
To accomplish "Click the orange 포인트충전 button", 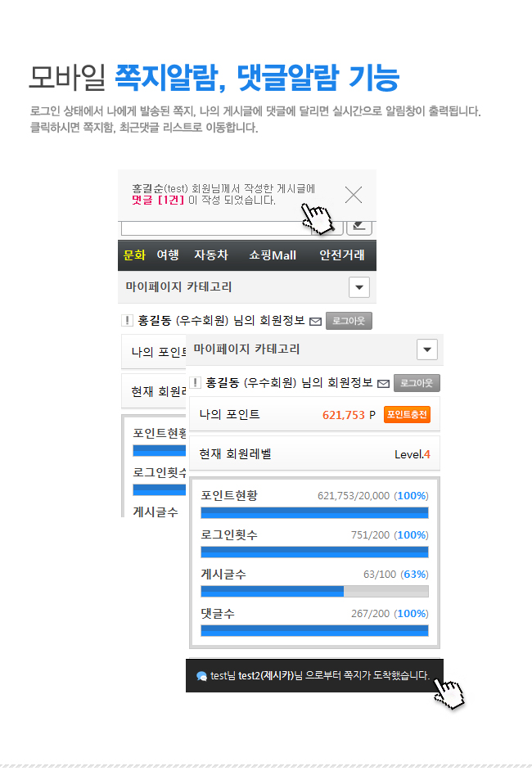I will point(407,414).
